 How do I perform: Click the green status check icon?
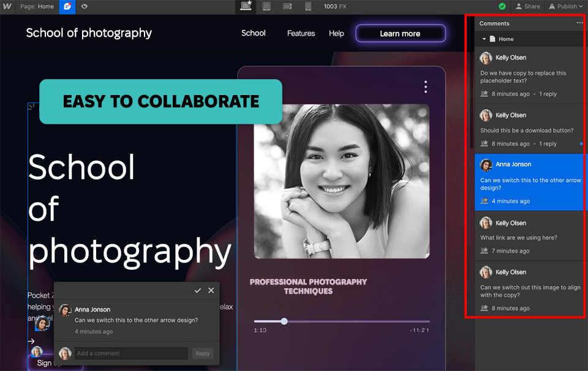coord(502,6)
